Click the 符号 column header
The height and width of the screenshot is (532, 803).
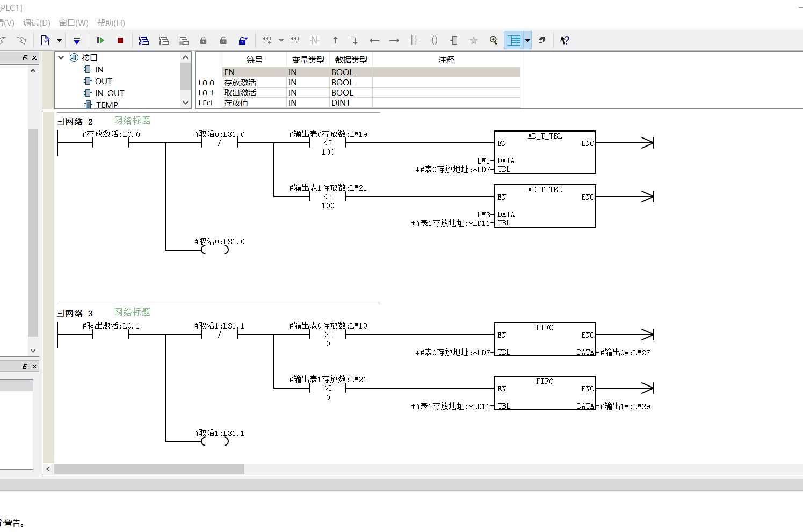255,60
